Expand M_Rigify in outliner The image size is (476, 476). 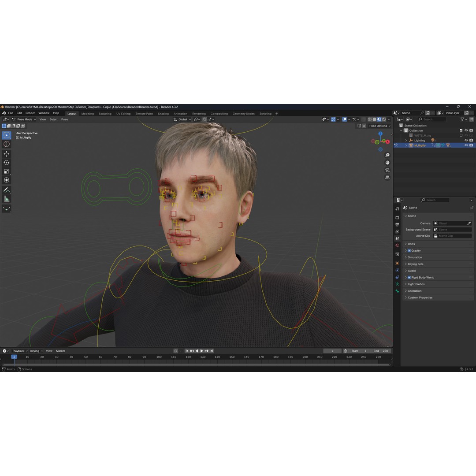pos(406,145)
